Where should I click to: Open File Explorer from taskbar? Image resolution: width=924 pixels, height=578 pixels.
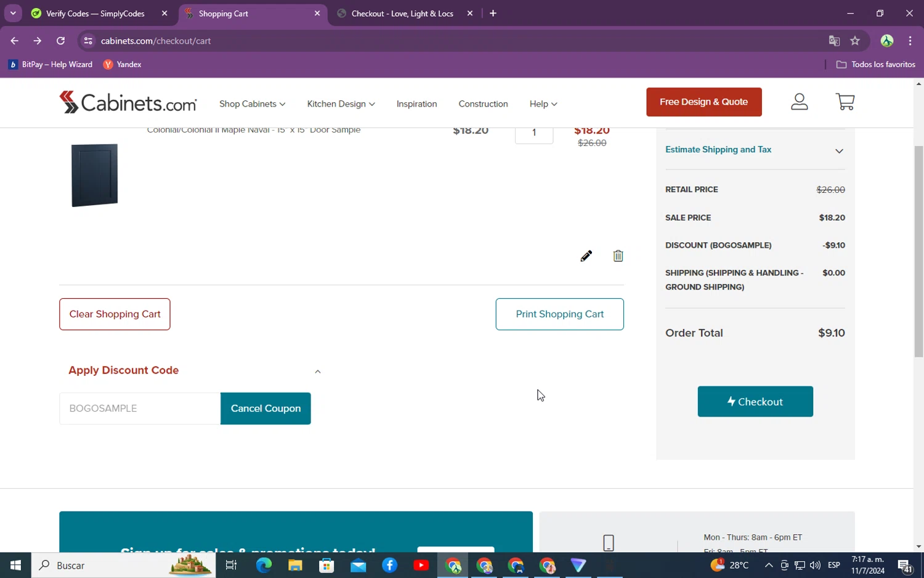coord(295,565)
